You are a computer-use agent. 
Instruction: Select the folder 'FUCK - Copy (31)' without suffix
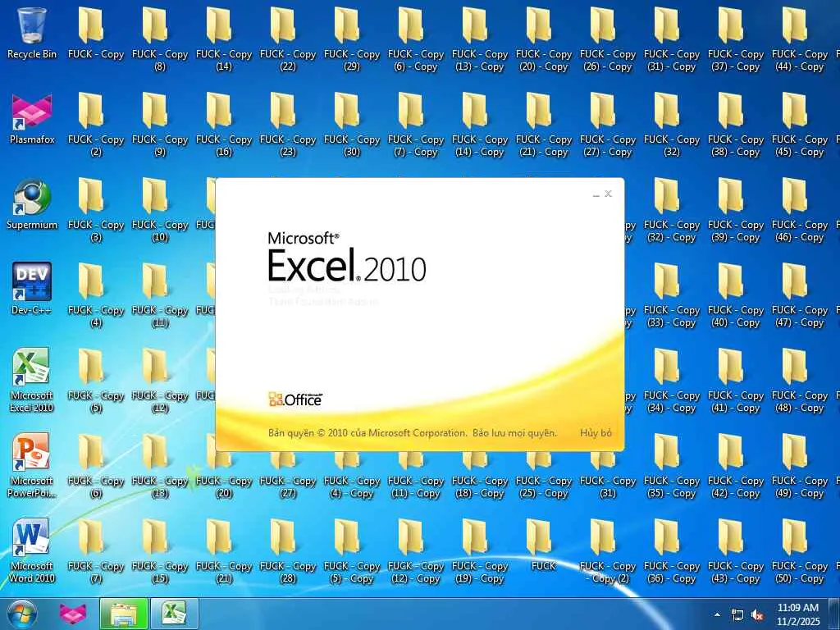608,474
